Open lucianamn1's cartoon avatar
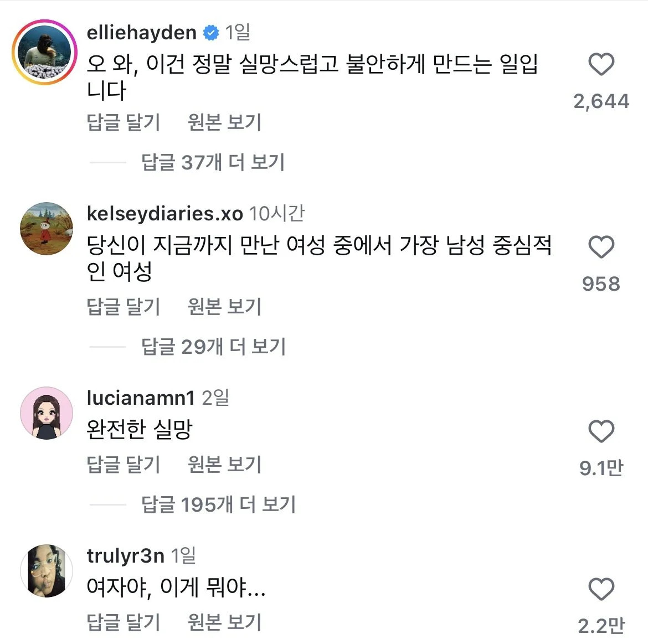 [47, 413]
